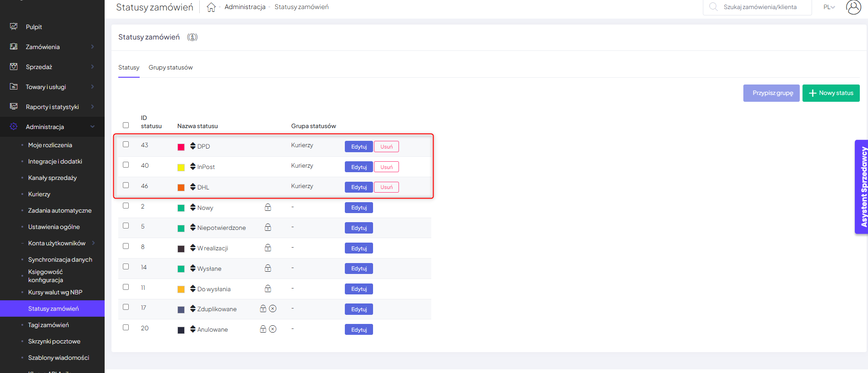
Task: Delete the DHL status with Usuń
Action: pyautogui.click(x=386, y=187)
